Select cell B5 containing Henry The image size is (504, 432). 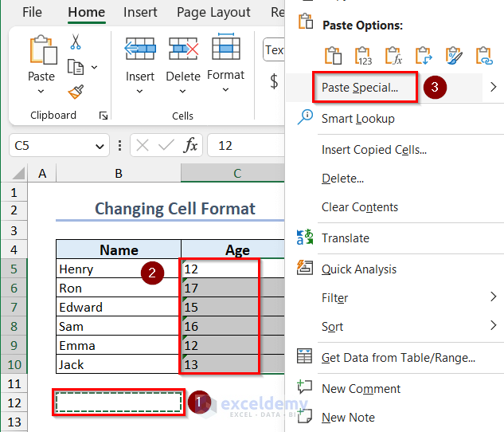pyautogui.click(x=118, y=269)
